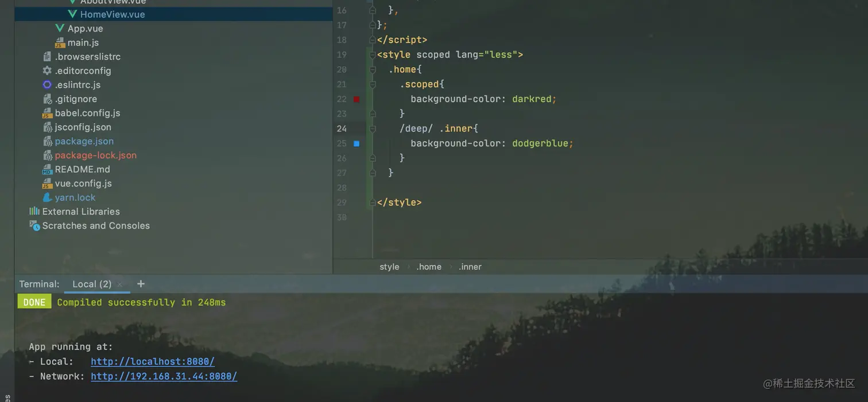Viewport: 868px width, 402px height.
Task: Click darkred color swatch in gutter
Action: pyautogui.click(x=356, y=99)
